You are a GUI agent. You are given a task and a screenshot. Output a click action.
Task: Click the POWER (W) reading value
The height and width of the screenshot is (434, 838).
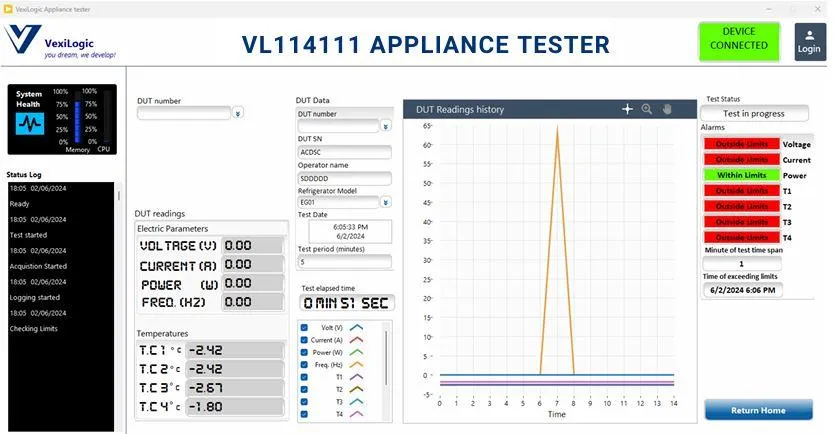pyautogui.click(x=252, y=283)
